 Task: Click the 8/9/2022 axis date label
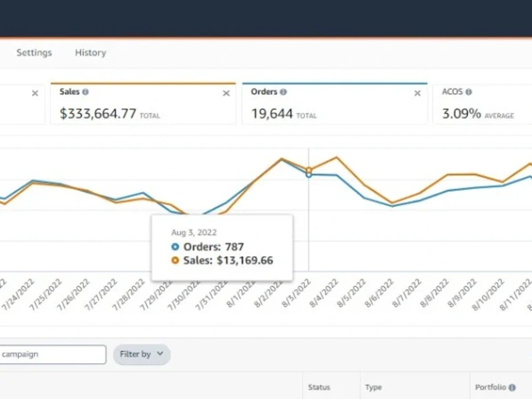(462, 293)
